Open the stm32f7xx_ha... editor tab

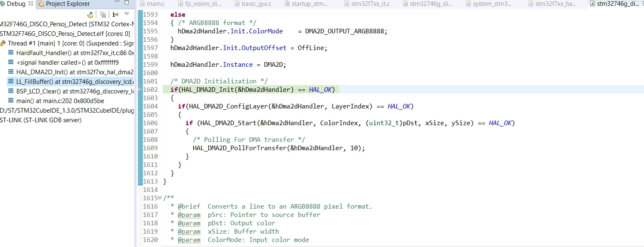point(553,4)
